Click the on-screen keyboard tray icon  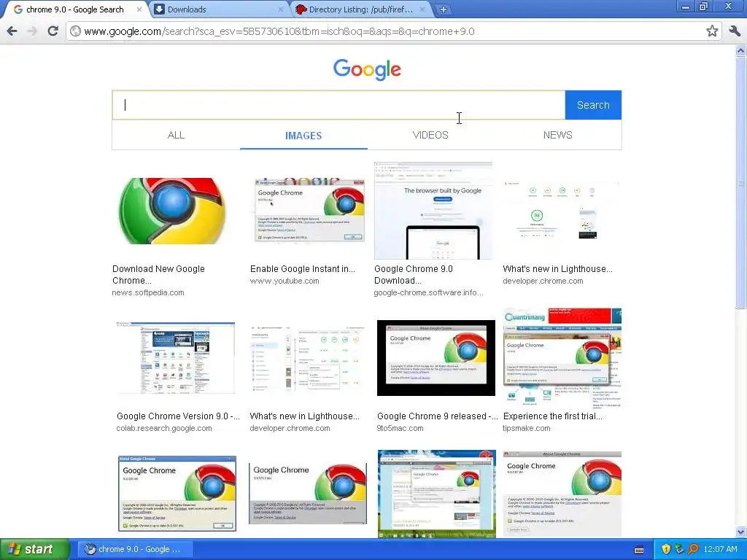[x=639, y=550]
